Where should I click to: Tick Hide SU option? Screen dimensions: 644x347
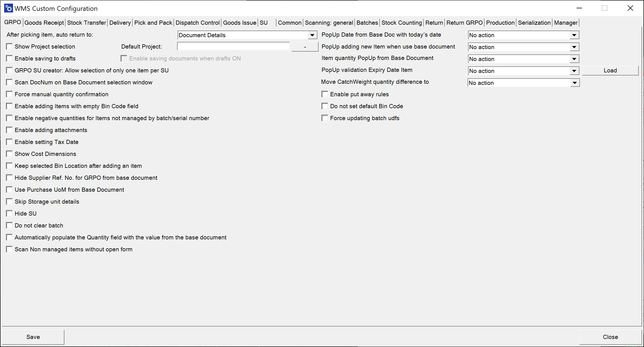click(9, 214)
